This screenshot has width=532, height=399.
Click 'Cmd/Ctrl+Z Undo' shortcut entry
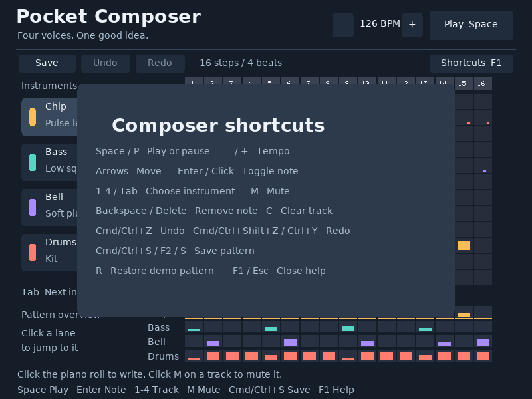140,231
